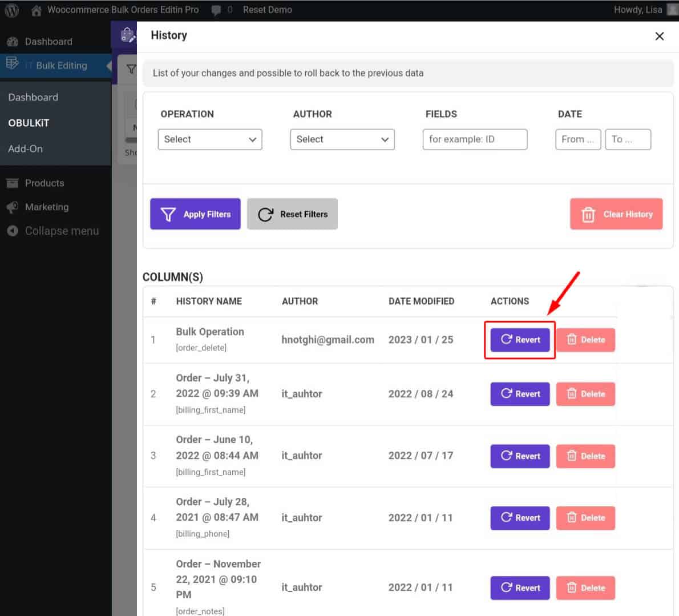Image resolution: width=679 pixels, height=616 pixels.
Task: Click the trash icon on Clear History
Action: click(588, 214)
